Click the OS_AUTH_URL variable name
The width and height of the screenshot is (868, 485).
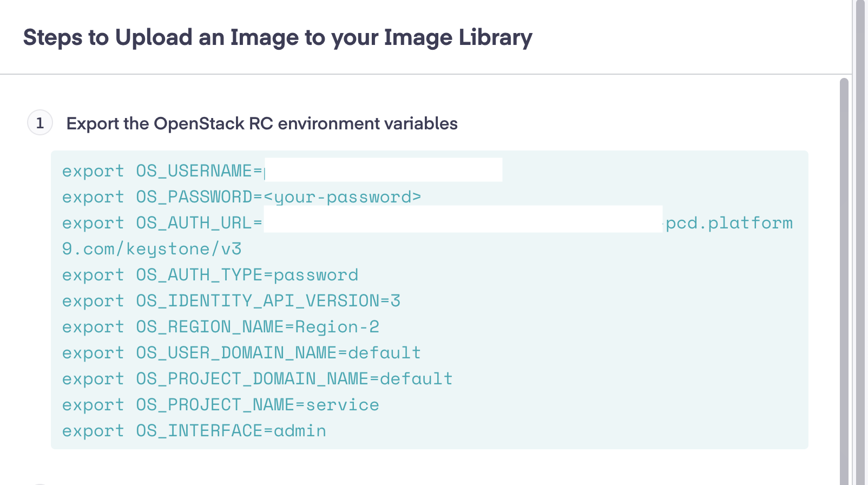tap(194, 223)
